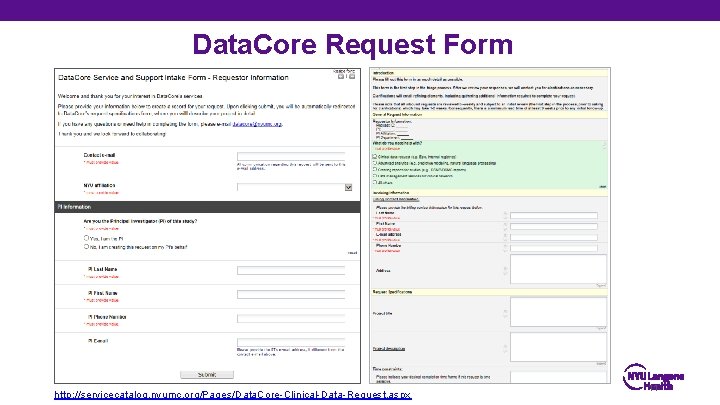Open the DataCore e-mail address link

[257, 124]
